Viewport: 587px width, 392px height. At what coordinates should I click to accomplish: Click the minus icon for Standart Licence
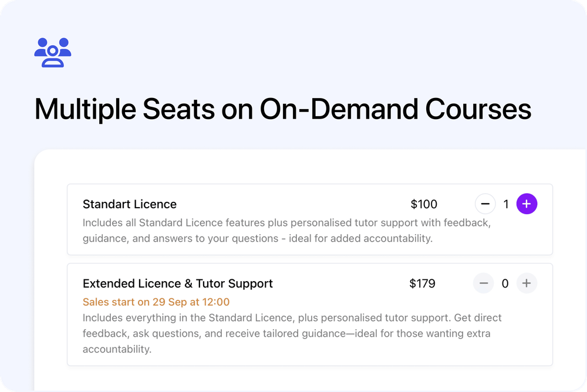[x=484, y=204]
